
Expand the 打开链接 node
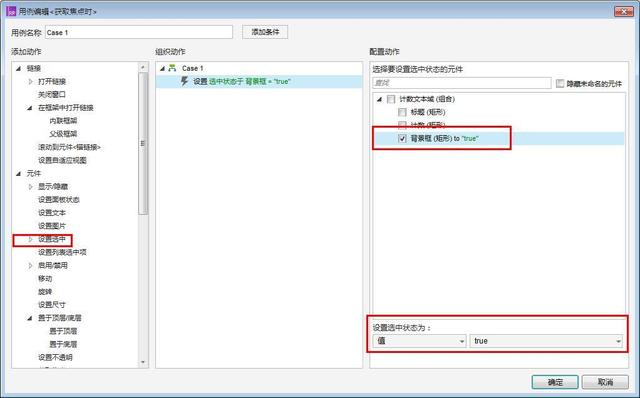(x=30, y=82)
